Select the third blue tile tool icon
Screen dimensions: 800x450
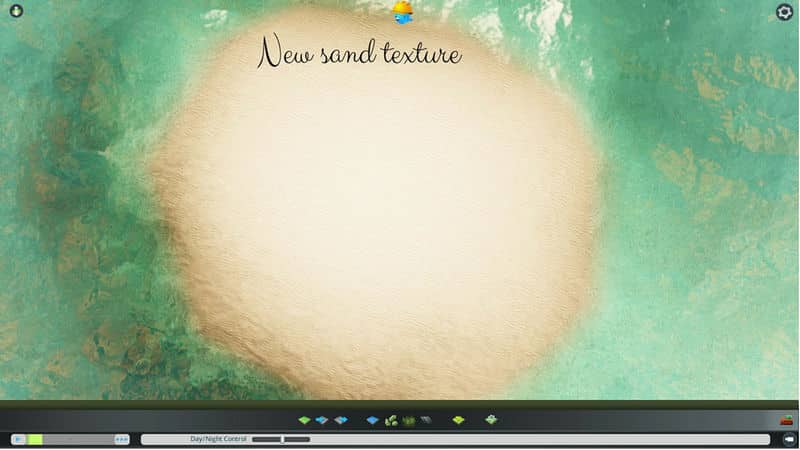(x=341, y=420)
